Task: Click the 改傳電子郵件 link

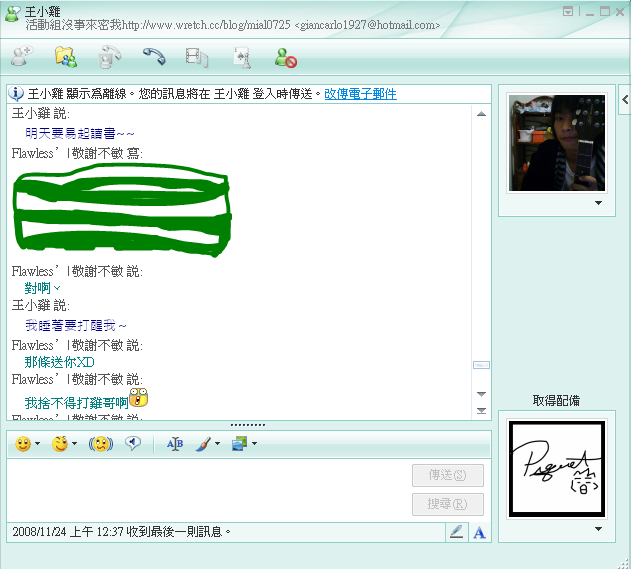Action: (361, 94)
